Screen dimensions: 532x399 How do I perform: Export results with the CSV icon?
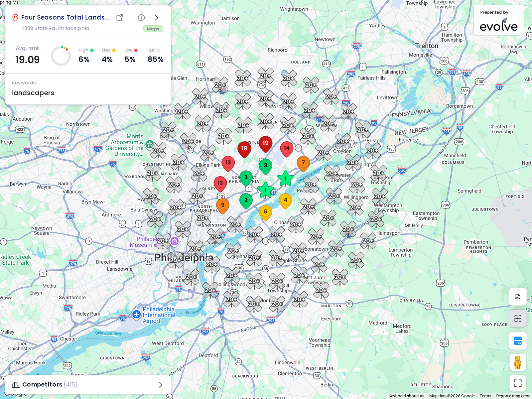(x=518, y=297)
